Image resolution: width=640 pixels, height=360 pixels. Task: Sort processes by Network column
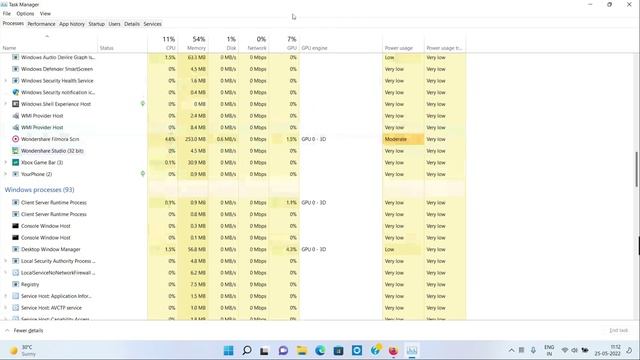[x=253, y=43]
